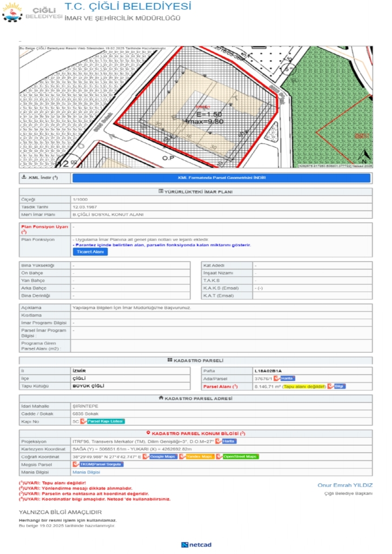
Task: Click the download icon beside .KML İndir
Action: click(x=24, y=177)
